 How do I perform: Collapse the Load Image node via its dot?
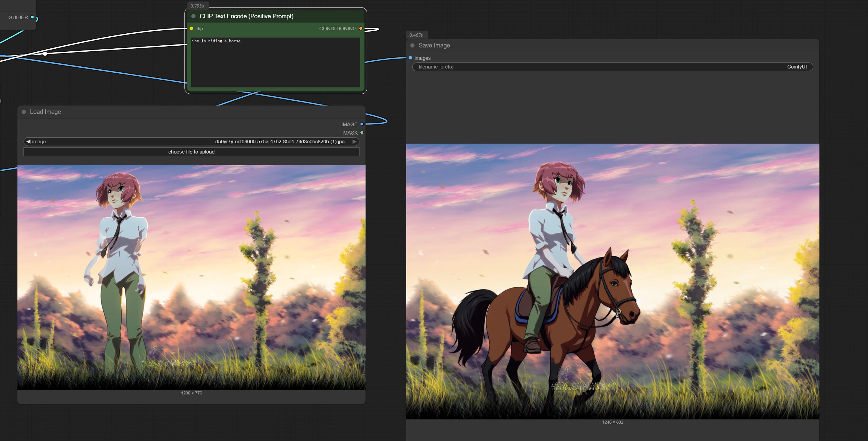(x=24, y=112)
